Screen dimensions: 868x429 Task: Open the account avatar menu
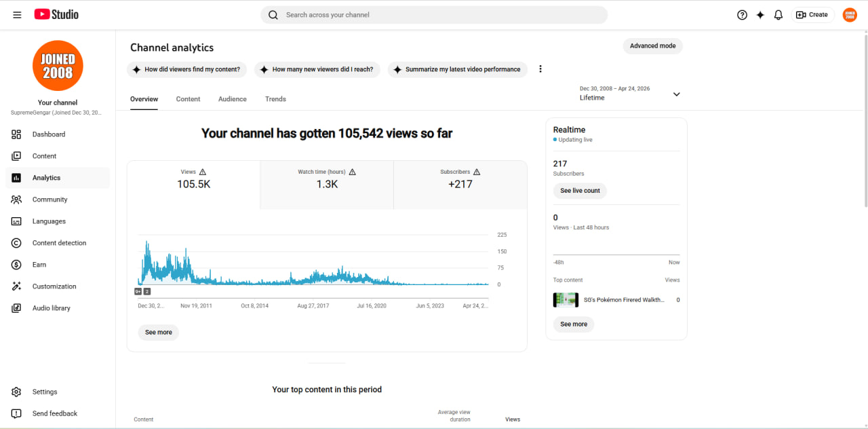tap(850, 15)
